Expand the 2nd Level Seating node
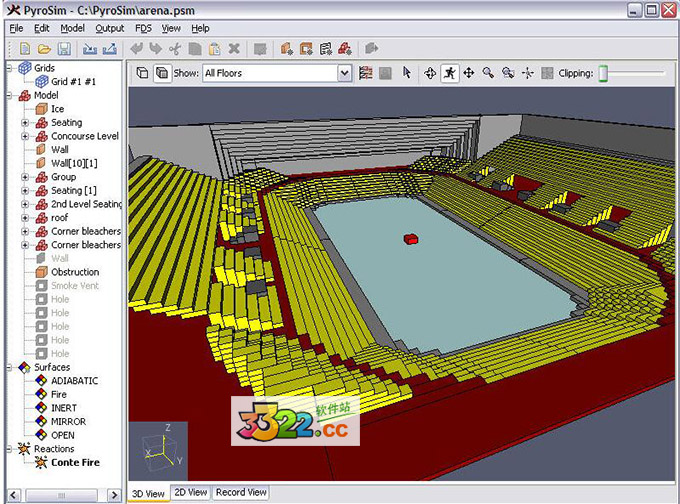The width and height of the screenshot is (680, 504). pyautogui.click(x=25, y=204)
